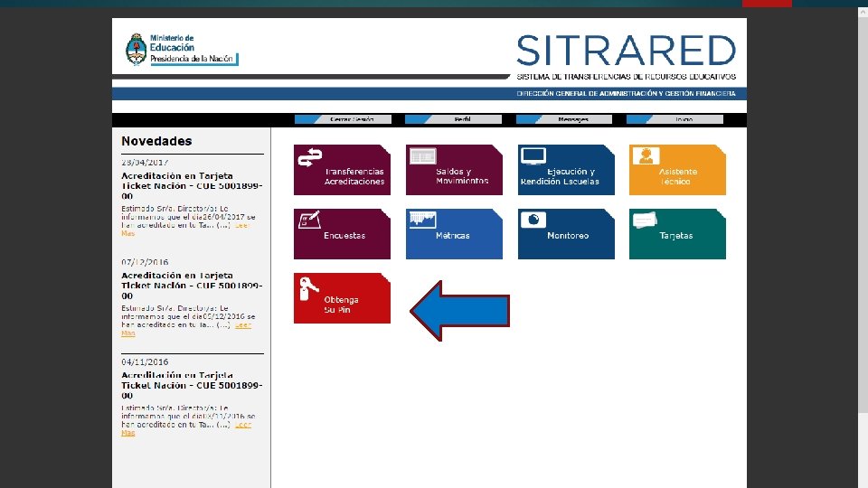Click the SITRARED title logo
Viewport: 868px width, 488px height.
coord(626,51)
